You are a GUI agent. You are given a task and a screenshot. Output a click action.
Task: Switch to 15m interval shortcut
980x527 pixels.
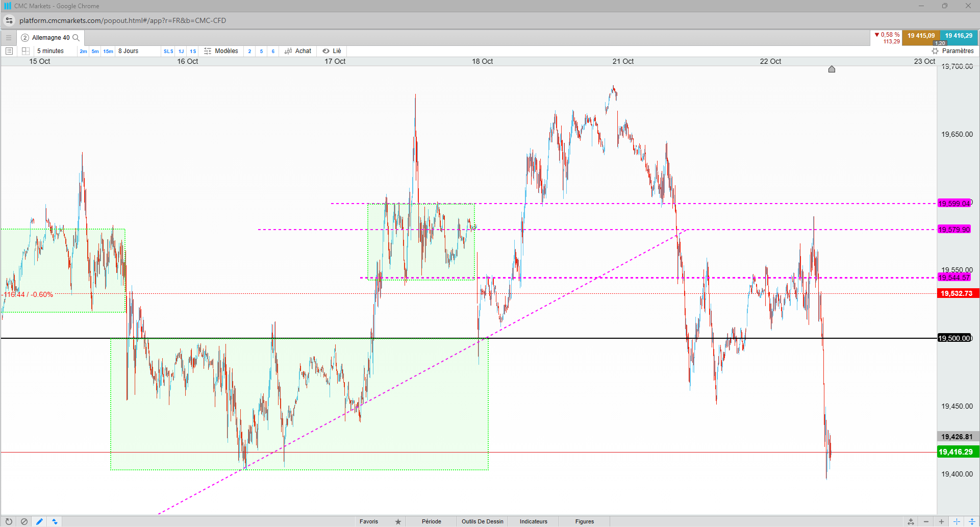coord(108,51)
